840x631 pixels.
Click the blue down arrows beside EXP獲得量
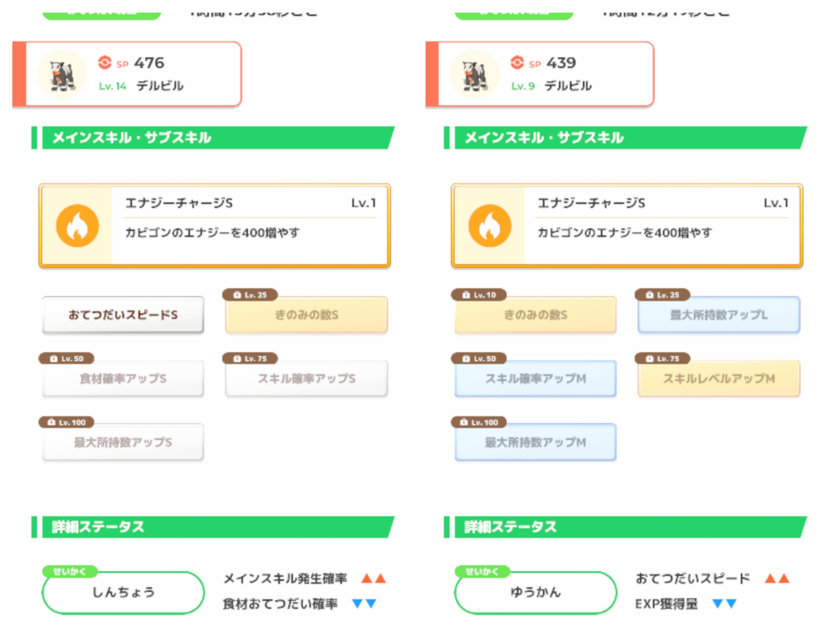[724, 604]
